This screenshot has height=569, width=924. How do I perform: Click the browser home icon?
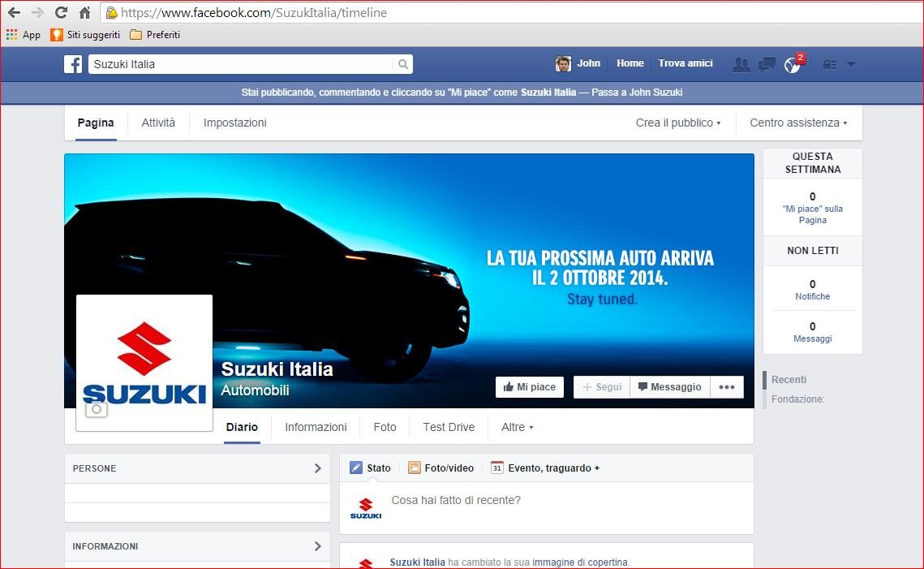point(85,12)
